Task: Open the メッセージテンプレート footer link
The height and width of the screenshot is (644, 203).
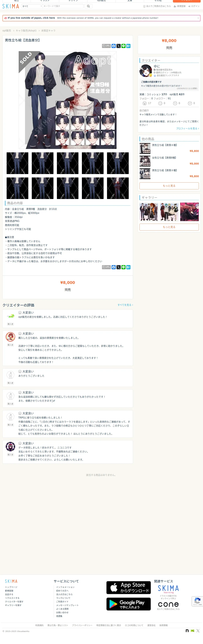Action: click(x=67, y=605)
